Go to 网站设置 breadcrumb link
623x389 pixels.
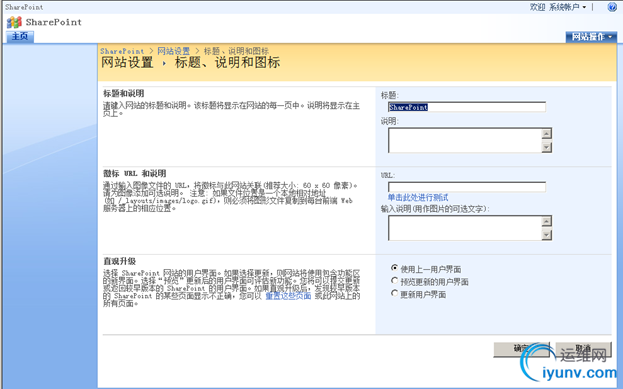coord(174,51)
